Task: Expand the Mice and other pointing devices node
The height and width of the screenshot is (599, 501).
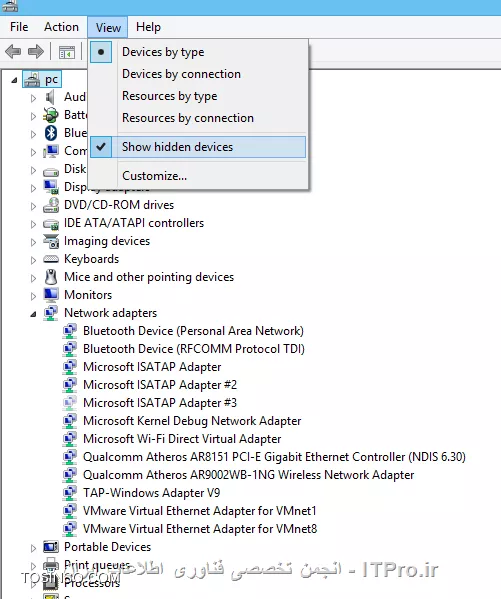Action: coord(33,278)
